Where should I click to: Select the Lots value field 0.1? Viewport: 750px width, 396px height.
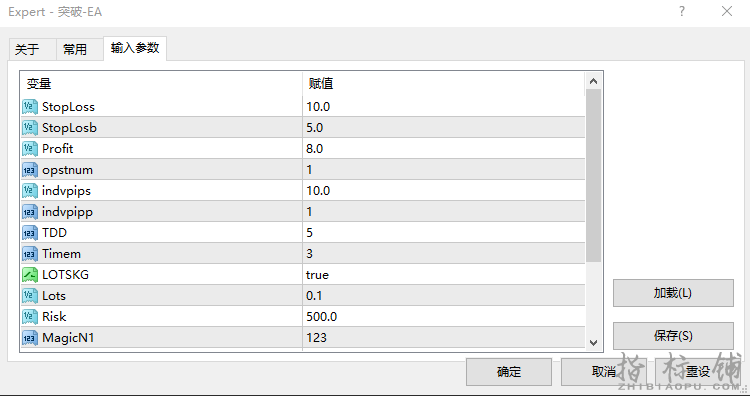point(444,296)
